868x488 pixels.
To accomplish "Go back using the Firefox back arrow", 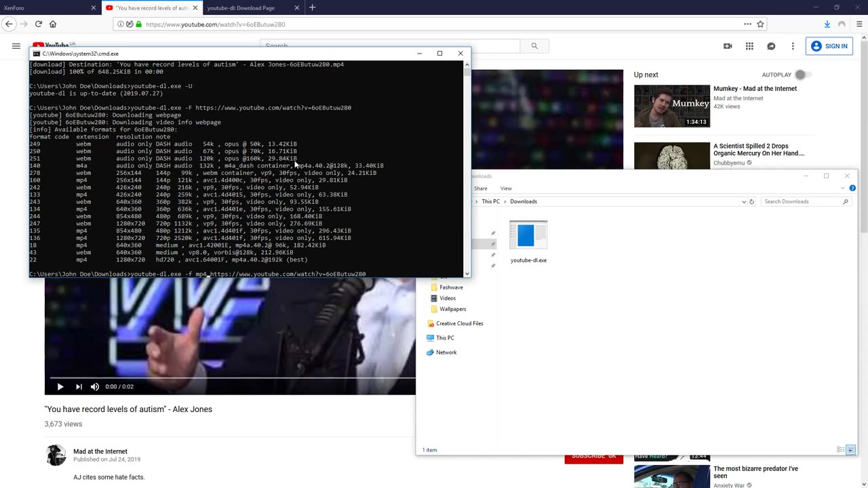I will 9,24.
